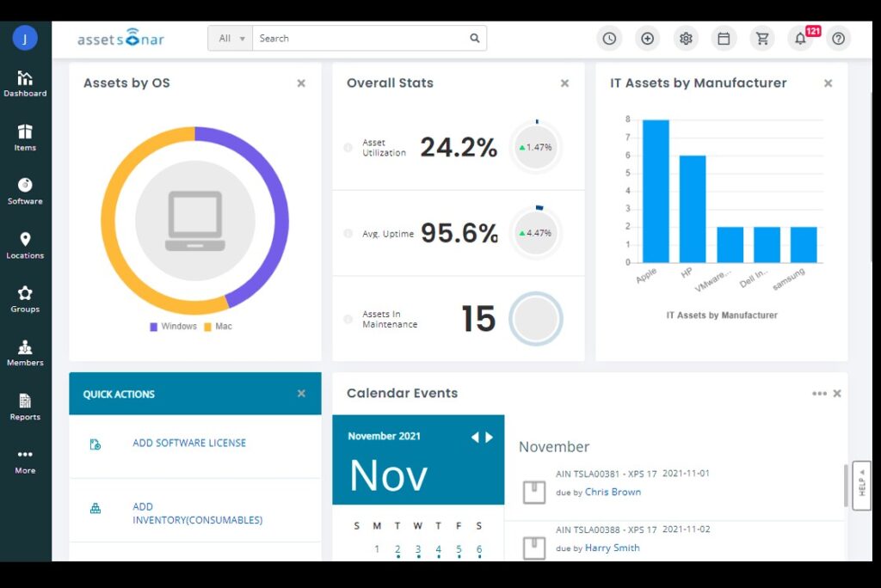Click the search magnifier icon

pos(475,38)
